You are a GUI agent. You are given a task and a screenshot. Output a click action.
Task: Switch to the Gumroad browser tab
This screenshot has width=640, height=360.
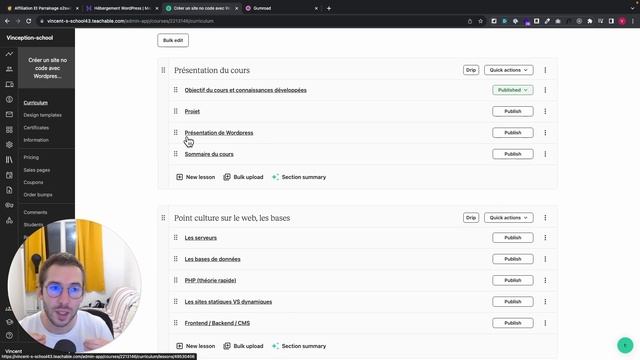pyautogui.click(x=282, y=8)
